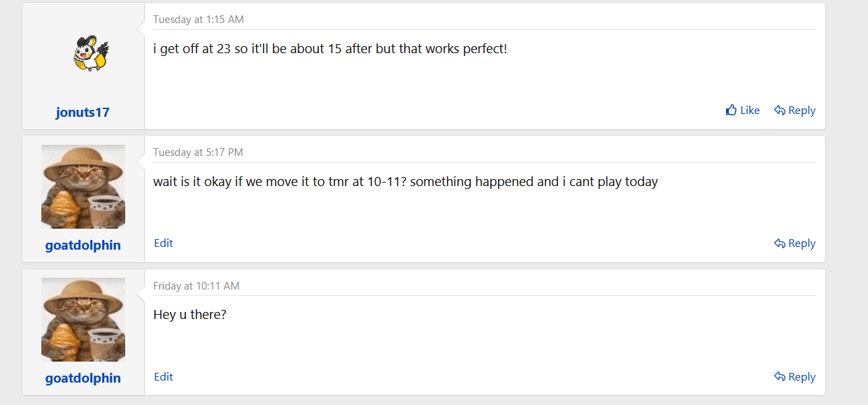
Task: Click the "wait is it okay if we move" message text
Action: [406, 182]
